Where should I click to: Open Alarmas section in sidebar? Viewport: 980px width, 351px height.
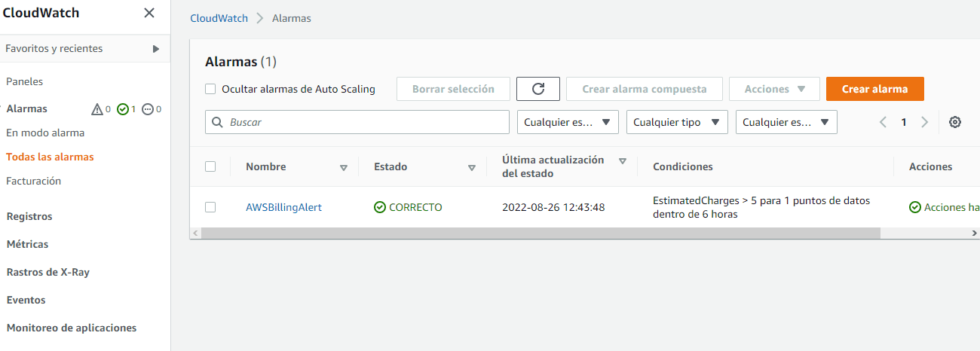(27, 109)
